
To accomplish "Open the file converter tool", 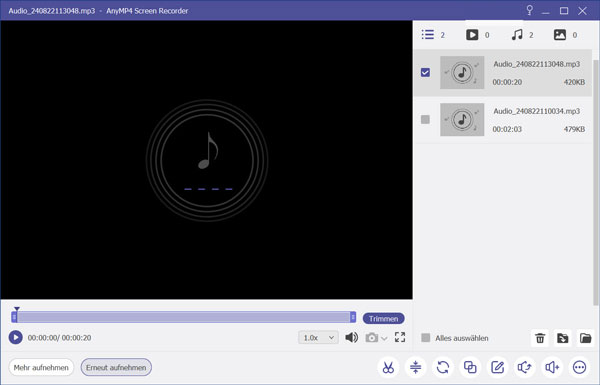I will (443, 367).
